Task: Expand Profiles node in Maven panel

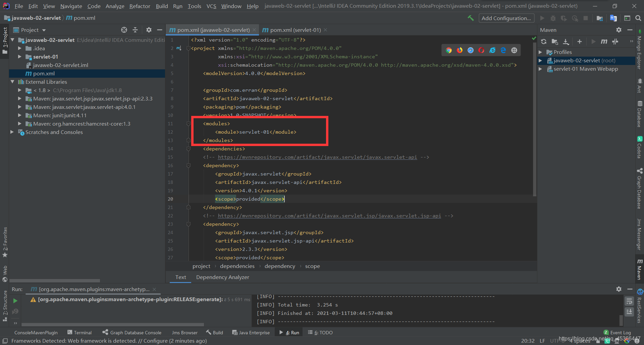Action: tap(540, 52)
